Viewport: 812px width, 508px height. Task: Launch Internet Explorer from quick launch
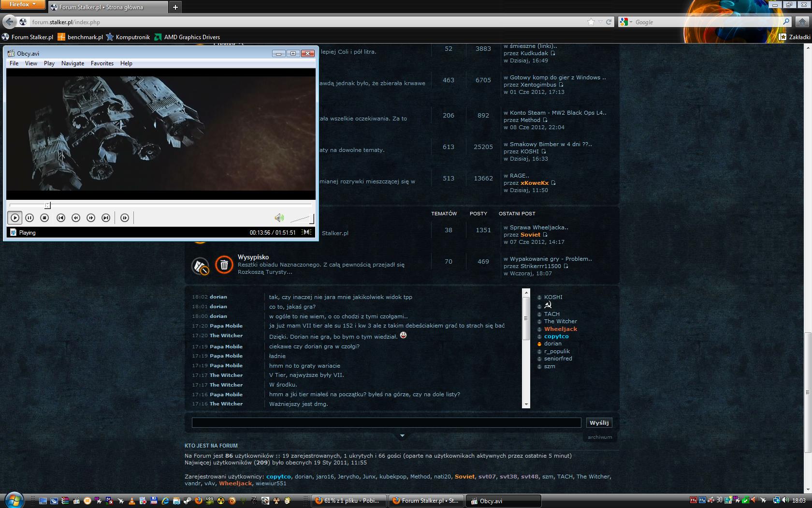(165, 501)
